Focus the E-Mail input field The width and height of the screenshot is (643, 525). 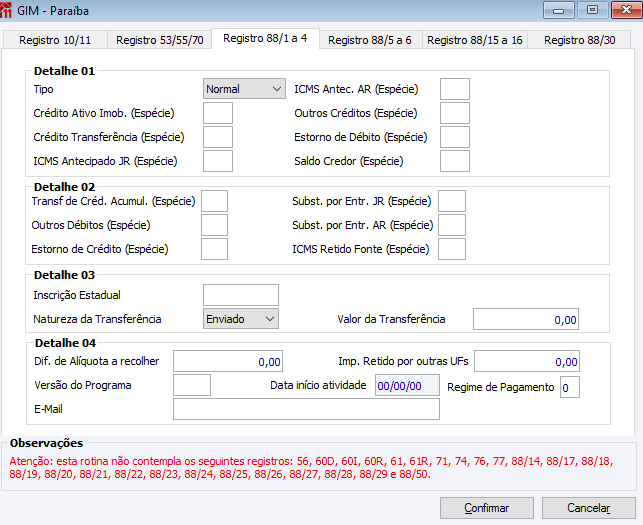306,409
